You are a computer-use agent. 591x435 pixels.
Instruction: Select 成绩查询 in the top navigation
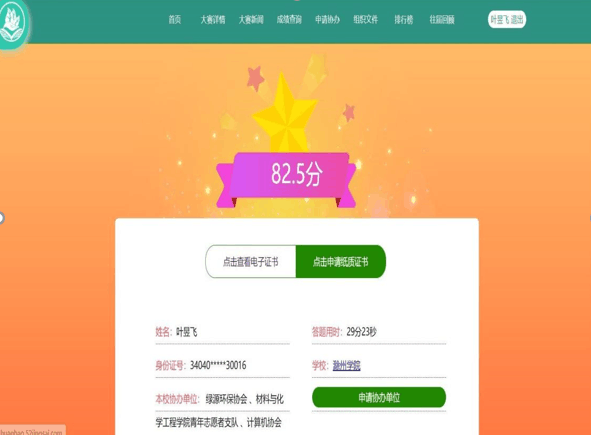tap(289, 20)
